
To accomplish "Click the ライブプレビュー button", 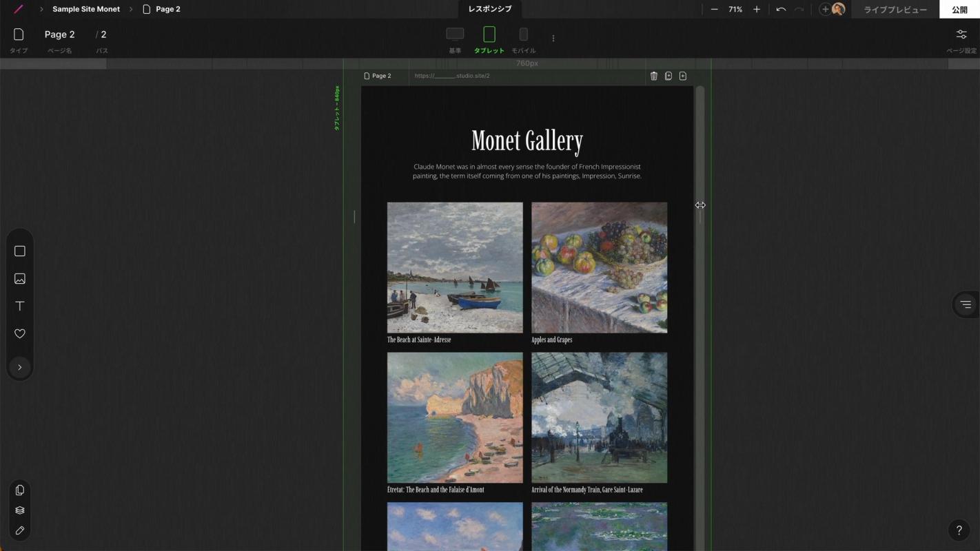I will [895, 9].
